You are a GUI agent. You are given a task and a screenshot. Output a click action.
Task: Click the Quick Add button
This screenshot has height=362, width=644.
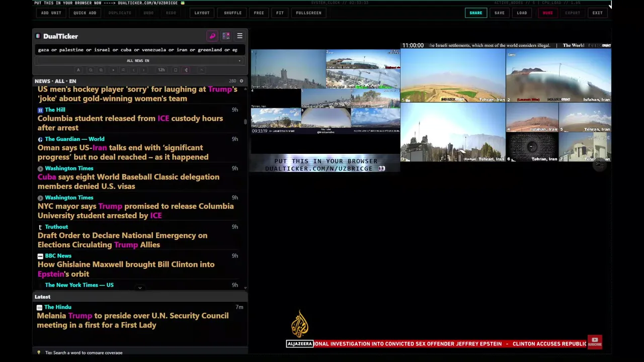85,13
